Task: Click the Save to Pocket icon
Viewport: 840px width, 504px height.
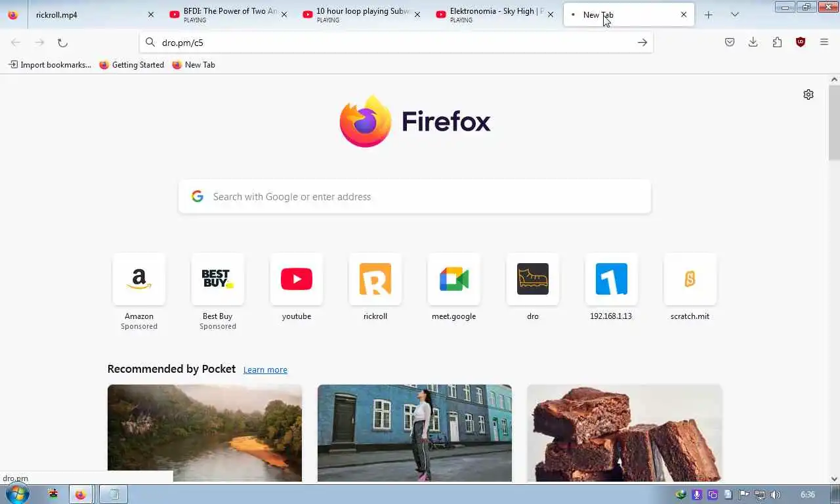Action: point(730,42)
